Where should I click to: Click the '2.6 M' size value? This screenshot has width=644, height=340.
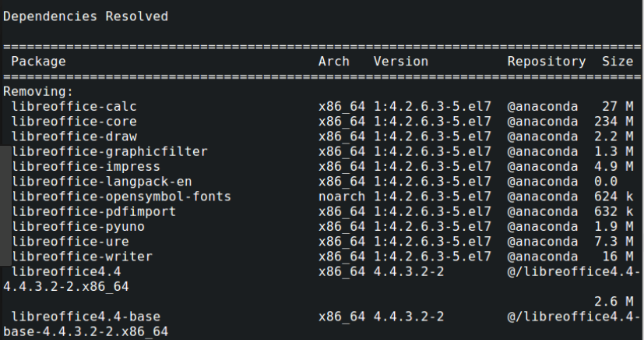click(x=613, y=302)
